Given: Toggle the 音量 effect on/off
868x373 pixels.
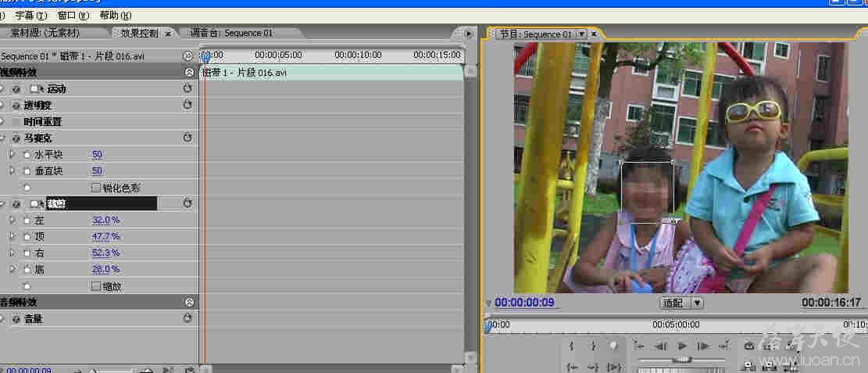Looking at the screenshot, I should coord(16,319).
